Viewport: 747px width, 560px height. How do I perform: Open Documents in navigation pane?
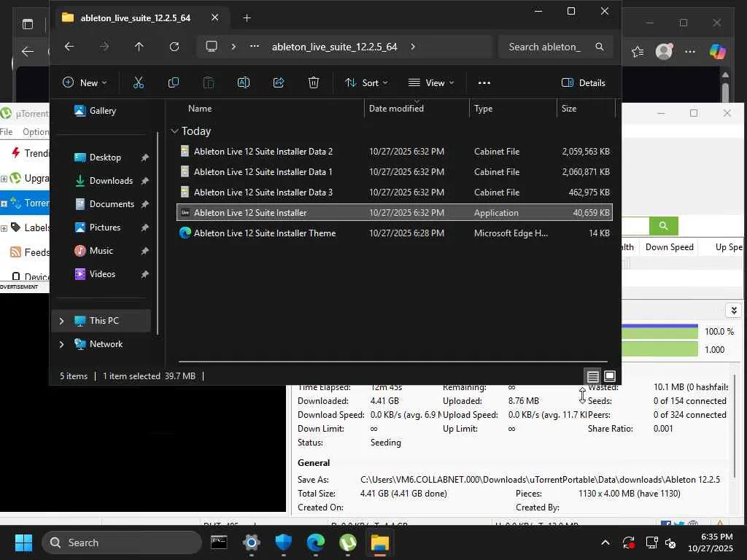pos(112,204)
